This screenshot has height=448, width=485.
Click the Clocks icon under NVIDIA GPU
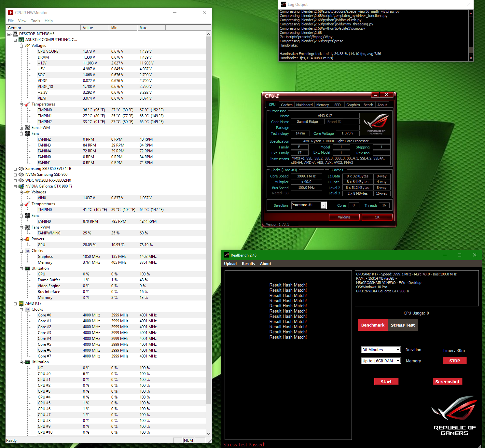click(27, 251)
